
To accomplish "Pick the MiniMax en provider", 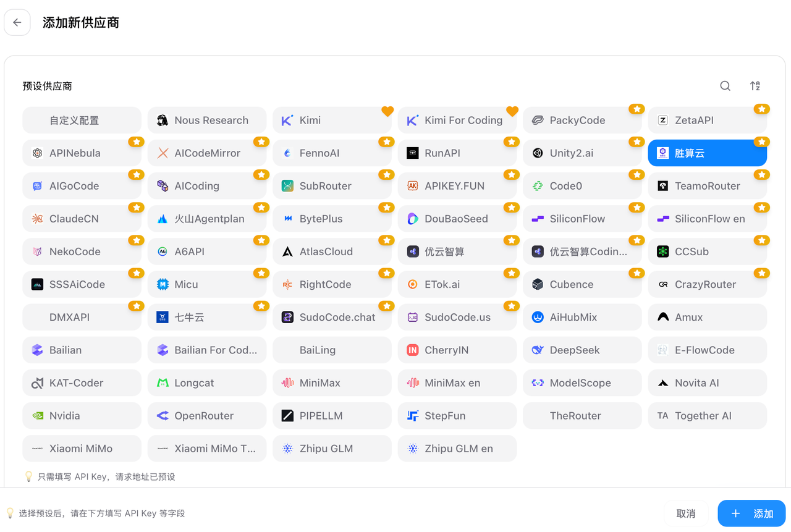I will tap(457, 383).
